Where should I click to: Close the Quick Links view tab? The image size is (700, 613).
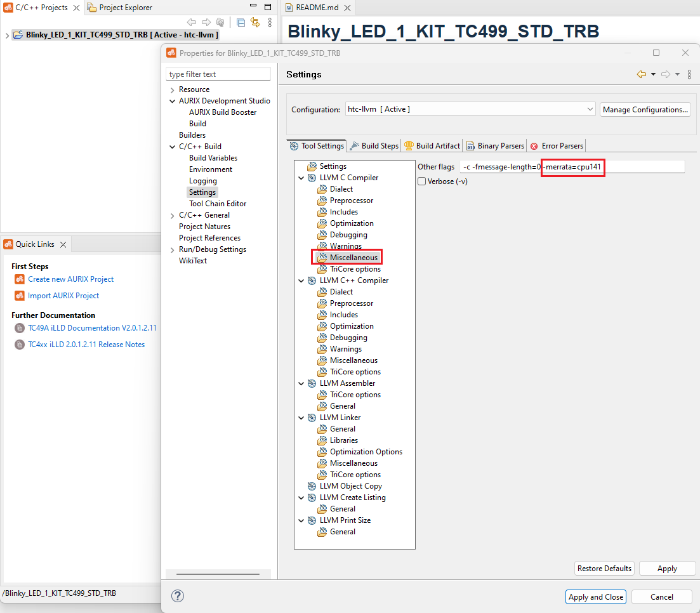click(x=63, y=244)
